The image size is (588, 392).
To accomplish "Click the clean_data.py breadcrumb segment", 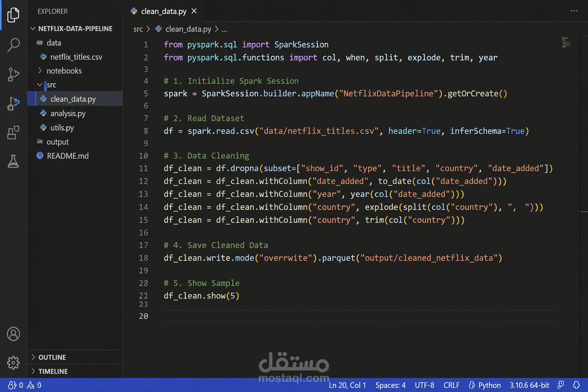I will (188, 29).
